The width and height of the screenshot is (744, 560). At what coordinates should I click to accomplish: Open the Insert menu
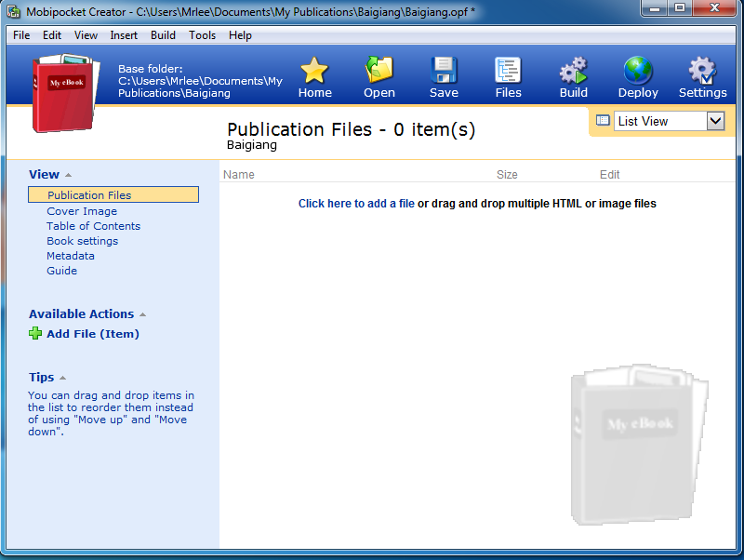(124, 35)
